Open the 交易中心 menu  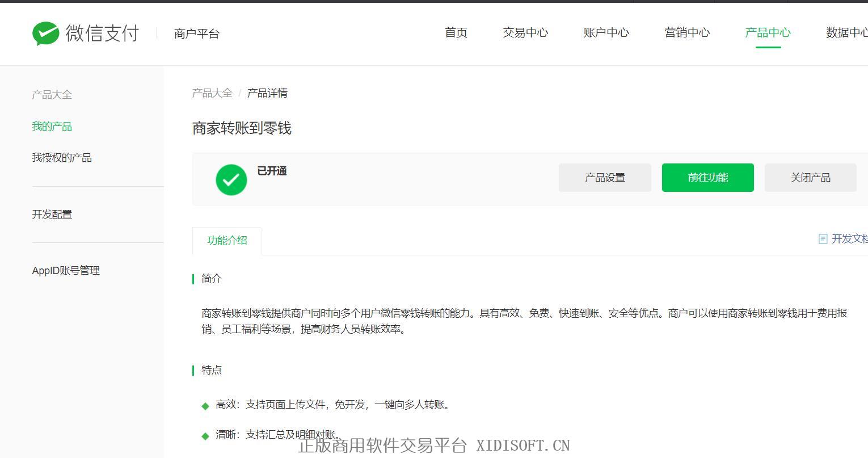pos(525,33)
